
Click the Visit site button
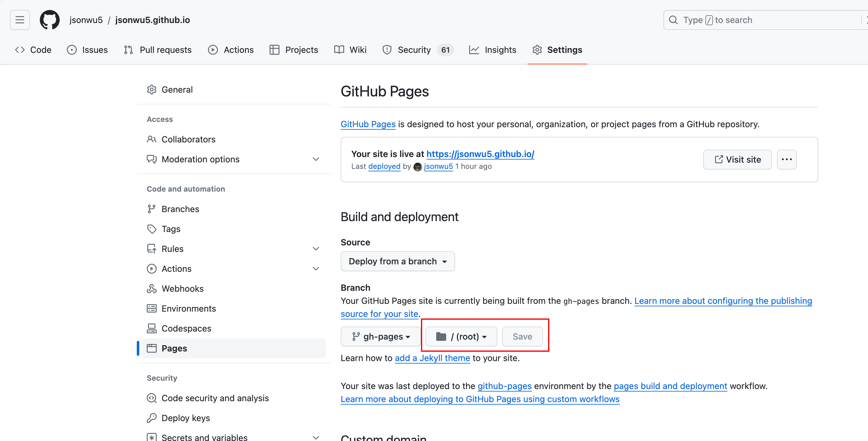[737, 160]
